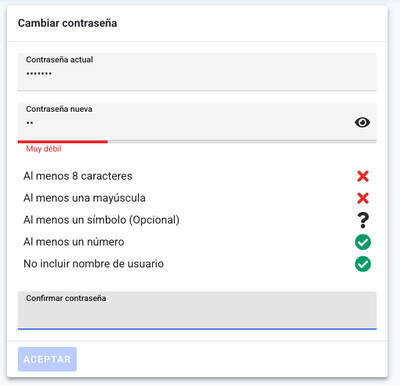
Task: Focus the Confirmar contraseña field
Action: 197,310
